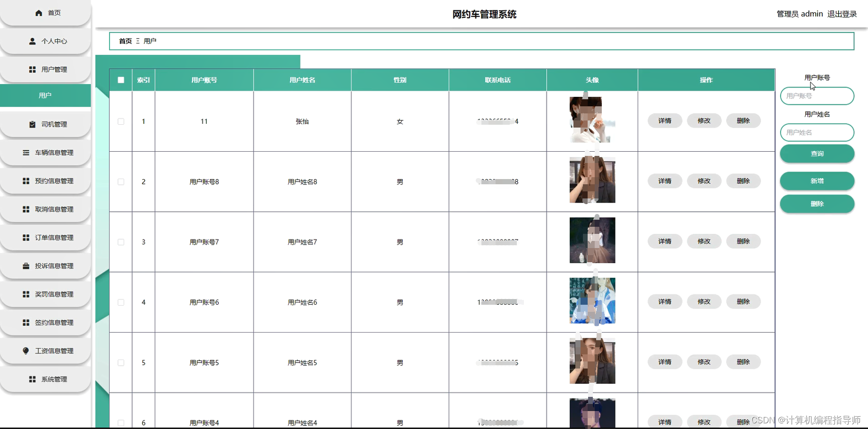This screenshot has height=429, width=868.
Task: Click 删除 for 用户账号7
Action: pos(743,241)
